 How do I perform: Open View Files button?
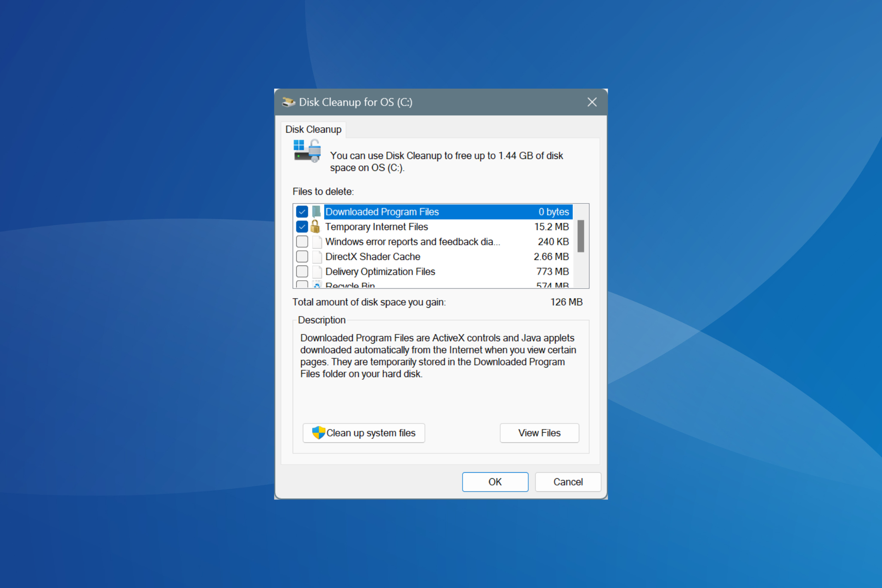539,433
